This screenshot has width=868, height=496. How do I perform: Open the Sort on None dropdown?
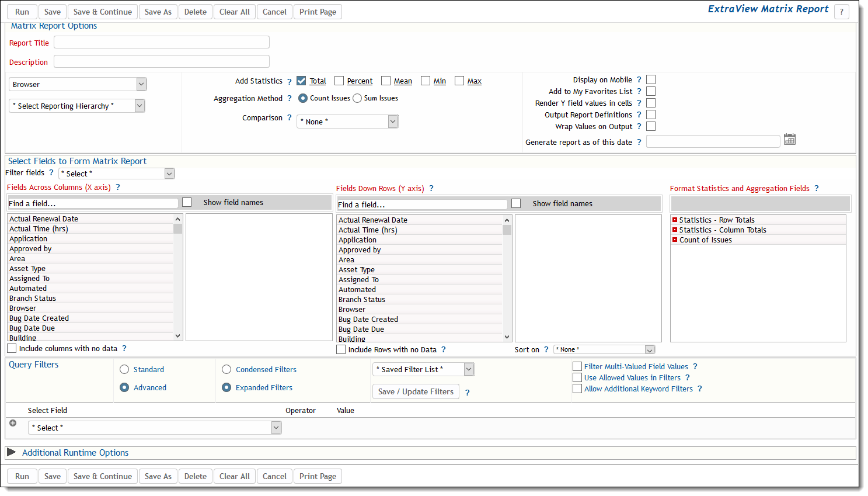pos(604,349)
